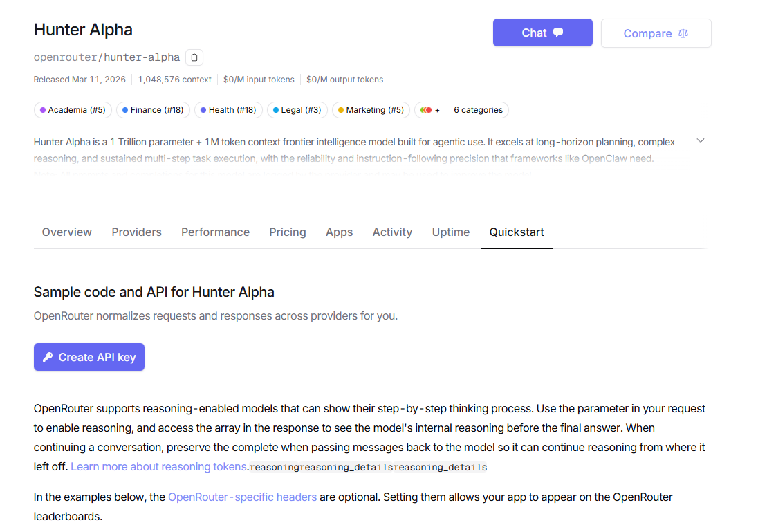Image resolution: width=758 pixels, height=532 pixels.
Task: Copy the openrouter/hunter-alpha model ID
Action: [194, 57]
